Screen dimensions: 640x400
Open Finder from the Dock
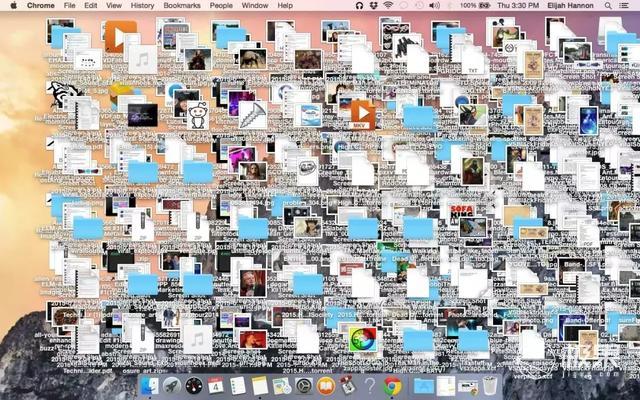point(149,386)
